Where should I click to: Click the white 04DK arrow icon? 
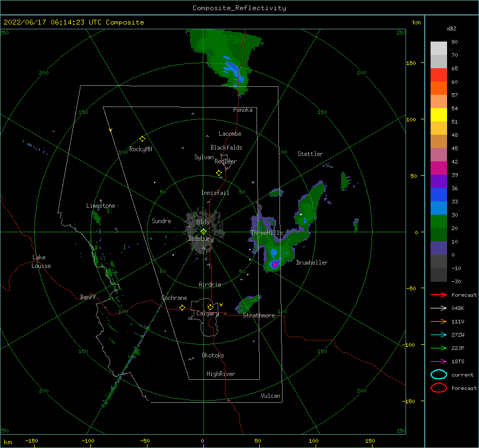439,308
